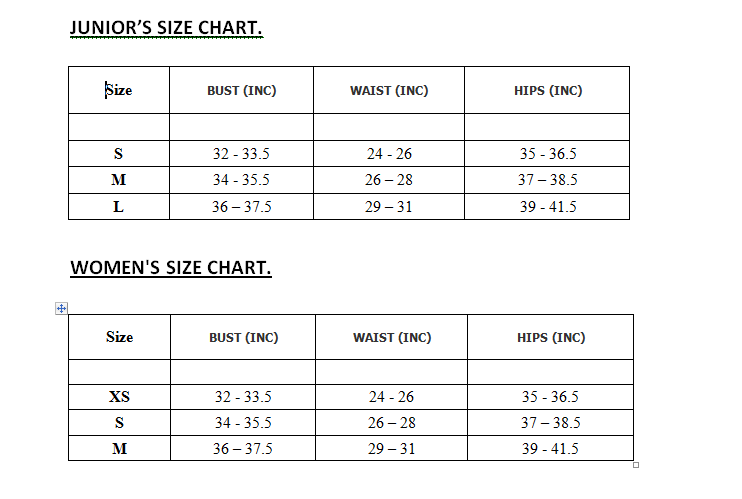Click the Junior's Size Chart heading

point(166,28)
